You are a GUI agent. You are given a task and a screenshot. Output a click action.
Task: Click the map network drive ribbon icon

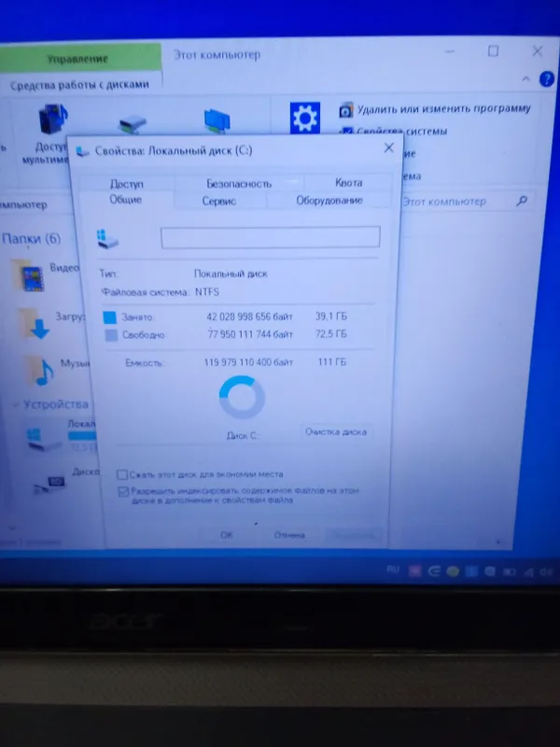point(133,125)
